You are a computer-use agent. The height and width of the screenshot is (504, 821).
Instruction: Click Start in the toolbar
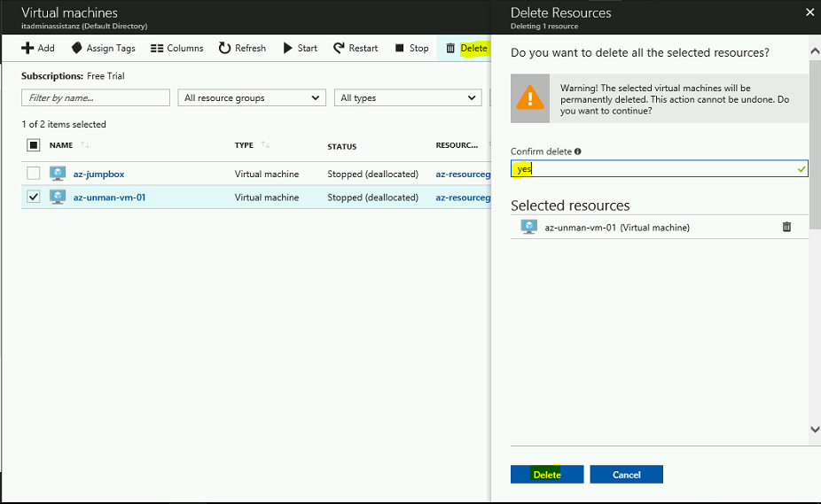301,48
